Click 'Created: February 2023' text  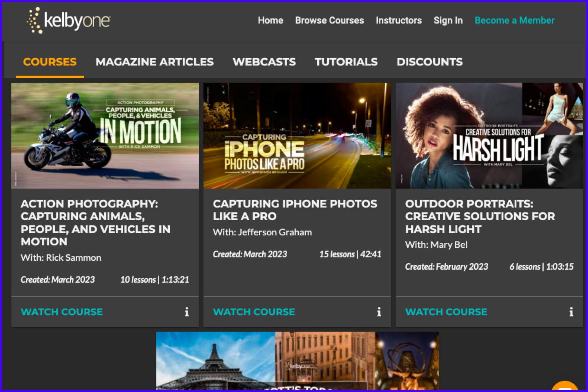click(446, 267)
